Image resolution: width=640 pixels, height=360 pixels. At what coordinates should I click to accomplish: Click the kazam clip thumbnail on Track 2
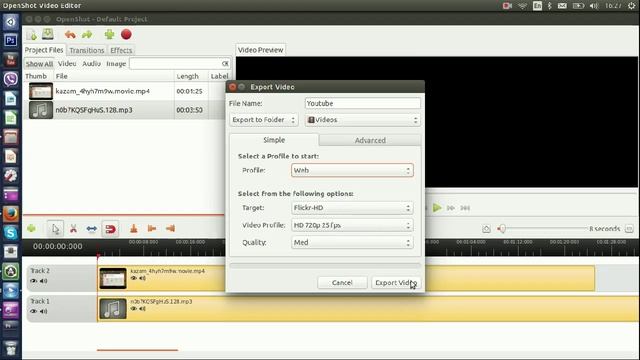click(x=113, y=278)
